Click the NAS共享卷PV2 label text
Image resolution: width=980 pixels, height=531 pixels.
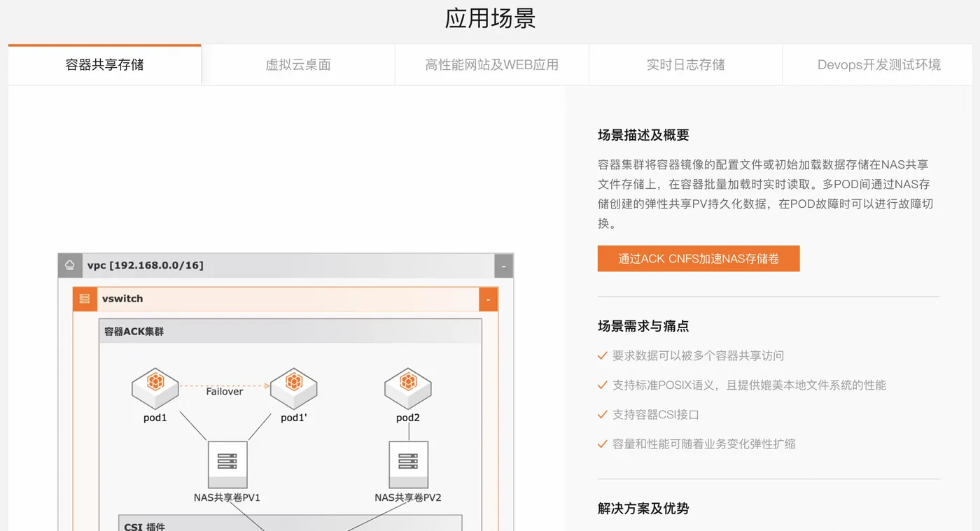tap(408, 498)
